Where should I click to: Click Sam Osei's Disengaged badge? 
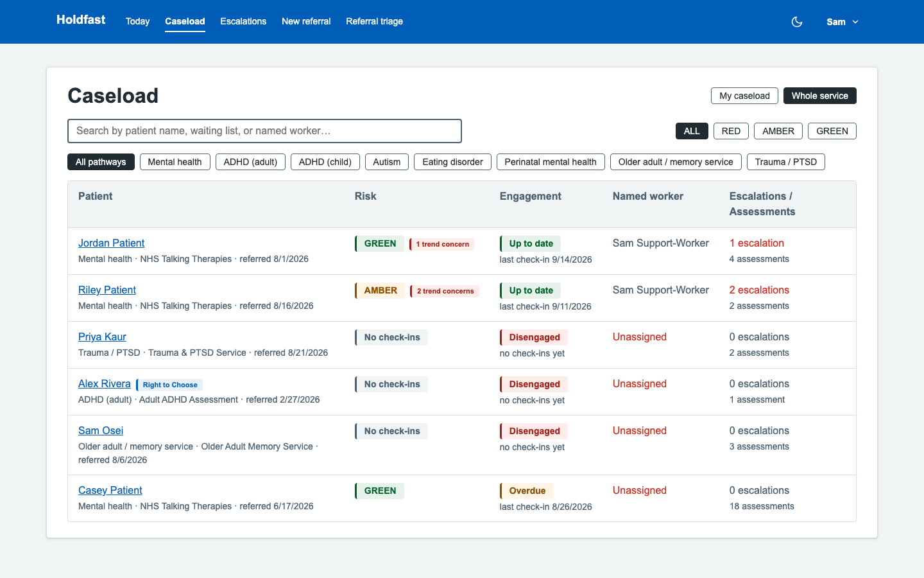(x=534, y=431)
